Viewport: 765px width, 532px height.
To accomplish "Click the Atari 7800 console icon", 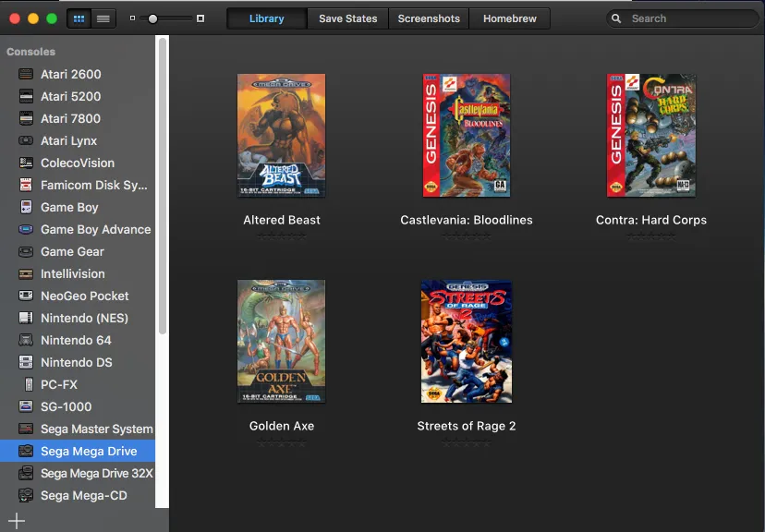I will (26, 118).
